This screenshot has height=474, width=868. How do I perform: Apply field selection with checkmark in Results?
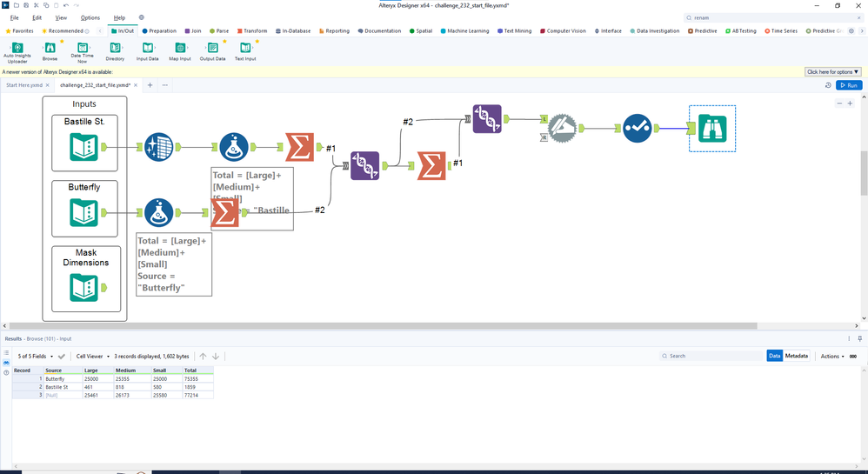(x=62, y=356)
